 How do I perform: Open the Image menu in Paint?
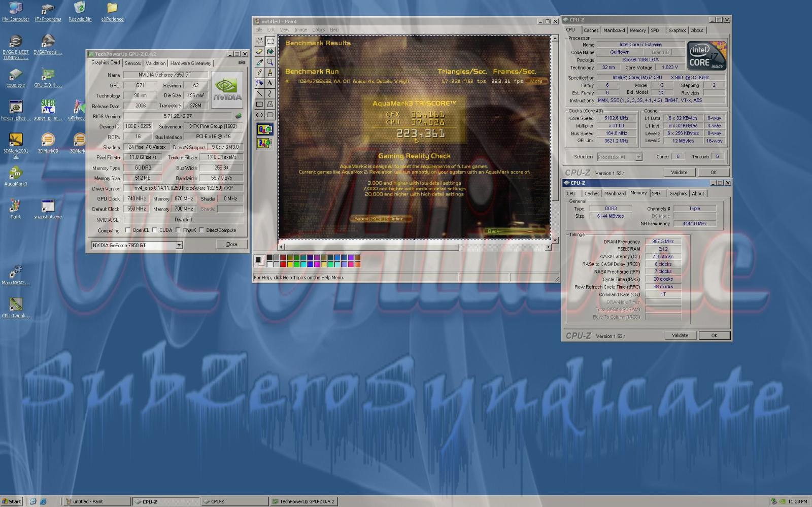point(300,30)
